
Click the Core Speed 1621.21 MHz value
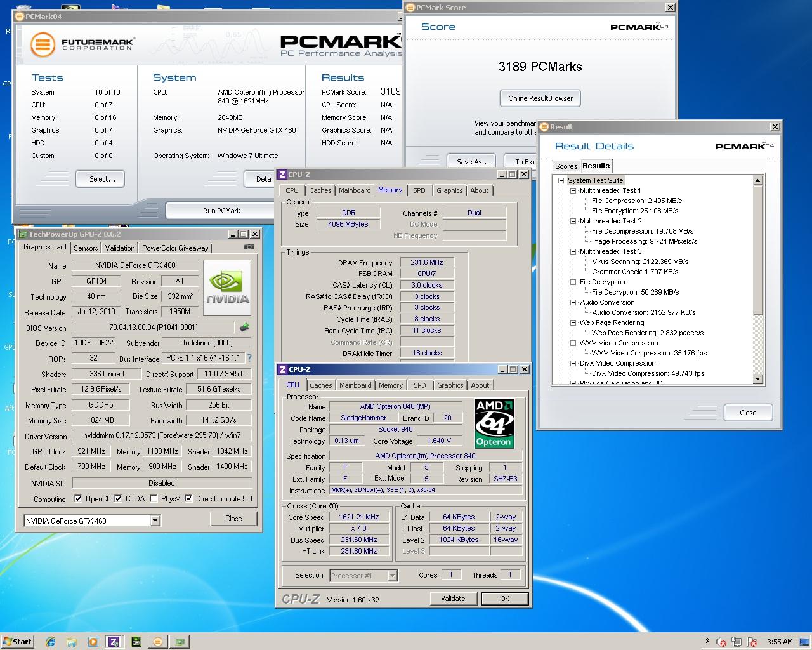pyautogui.click(x=359, y=517)
